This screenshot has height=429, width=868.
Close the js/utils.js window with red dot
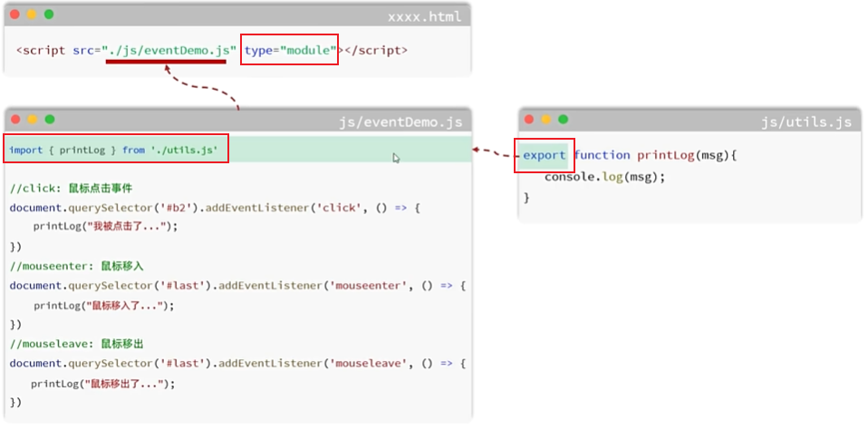tap(529, 119)
